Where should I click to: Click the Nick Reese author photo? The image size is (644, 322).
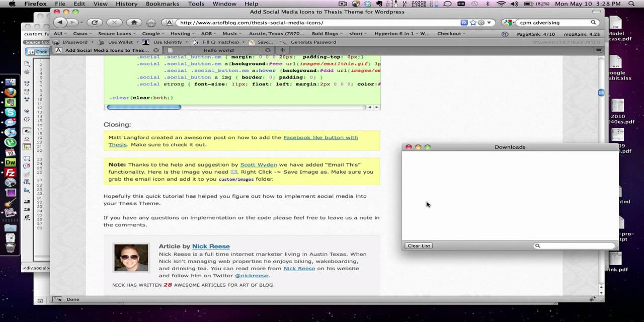131,258
